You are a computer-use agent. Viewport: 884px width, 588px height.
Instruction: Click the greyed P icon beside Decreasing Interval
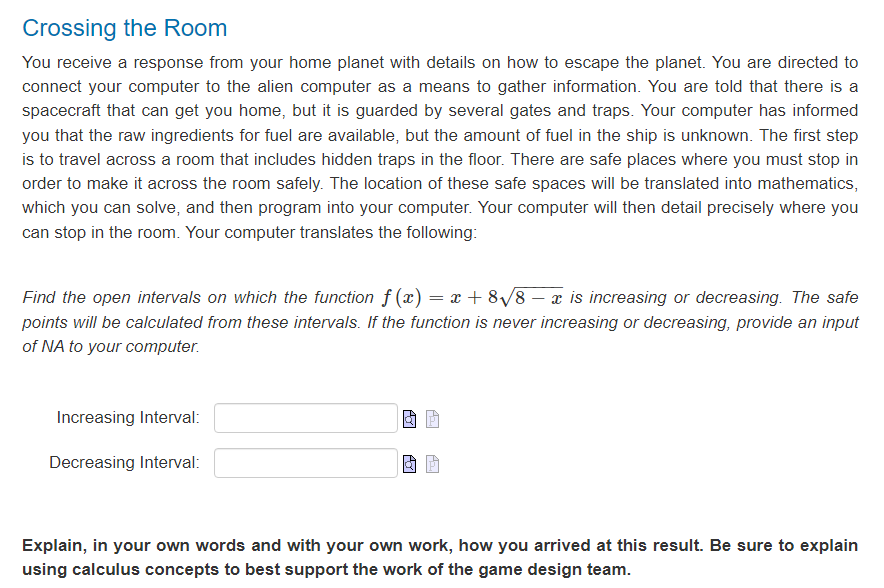[432, 464]
